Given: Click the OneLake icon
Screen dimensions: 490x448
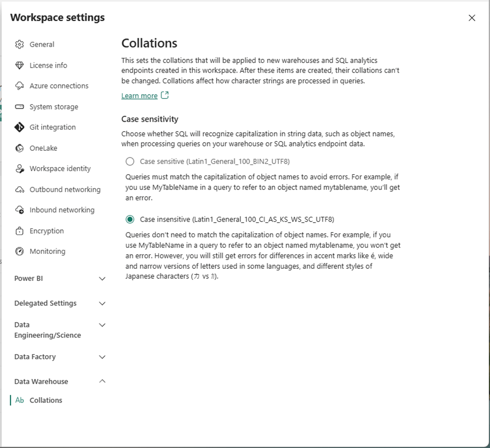Looking at the screenshot, I should pos(20,148).
